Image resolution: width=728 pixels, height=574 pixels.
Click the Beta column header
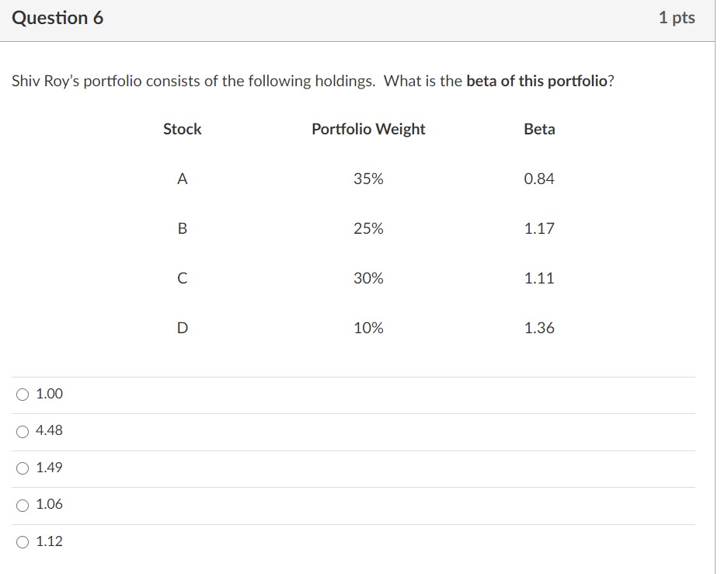(x=539, y=129)
